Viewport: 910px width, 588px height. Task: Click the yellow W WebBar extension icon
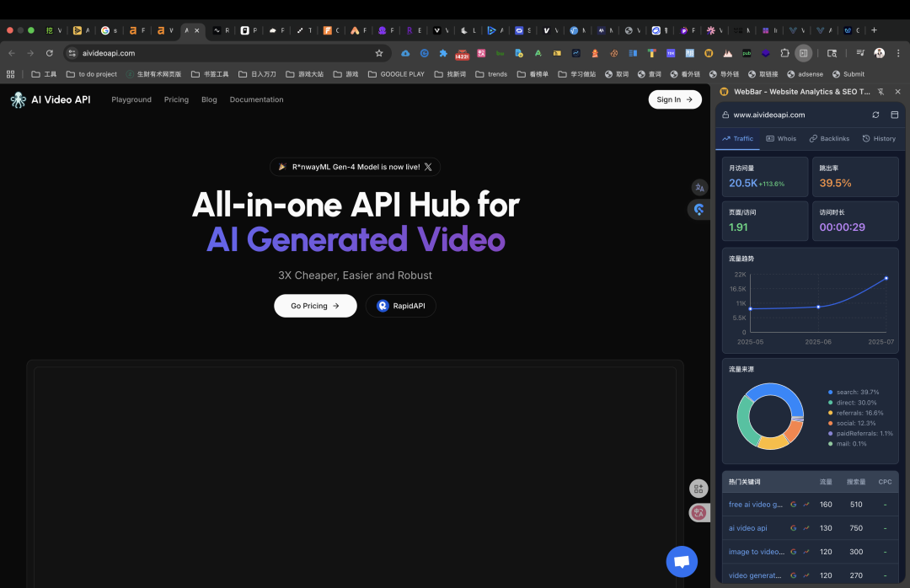[708, 53]
